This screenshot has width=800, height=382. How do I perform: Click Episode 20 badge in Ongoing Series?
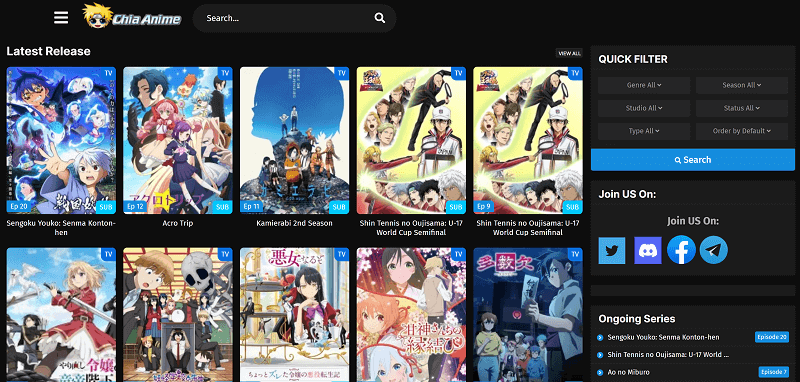772,337
